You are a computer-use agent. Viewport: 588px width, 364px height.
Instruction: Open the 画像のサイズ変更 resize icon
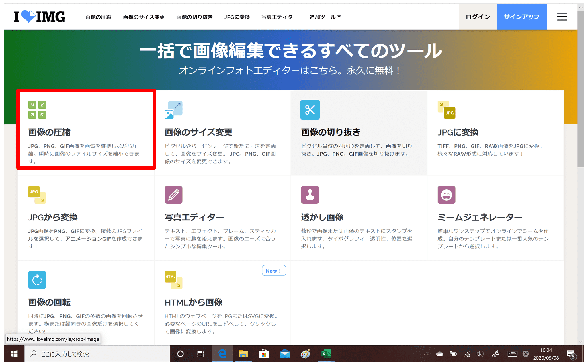(x=173, y=110)
